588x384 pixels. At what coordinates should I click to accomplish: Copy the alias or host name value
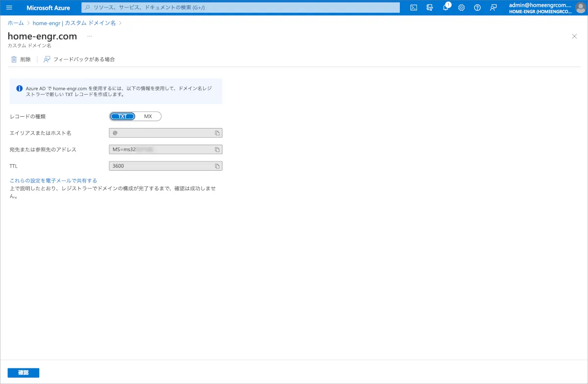pos(217,133)
